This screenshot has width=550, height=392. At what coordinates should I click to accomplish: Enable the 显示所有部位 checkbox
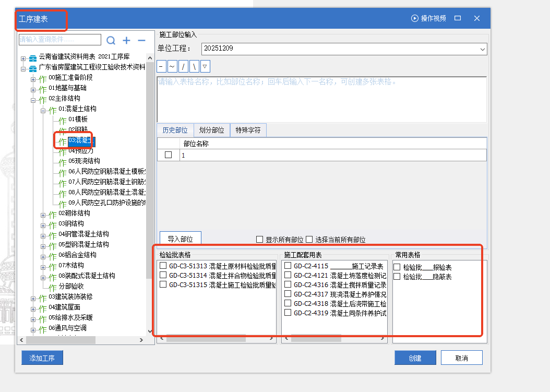click(x=259, y=240)
